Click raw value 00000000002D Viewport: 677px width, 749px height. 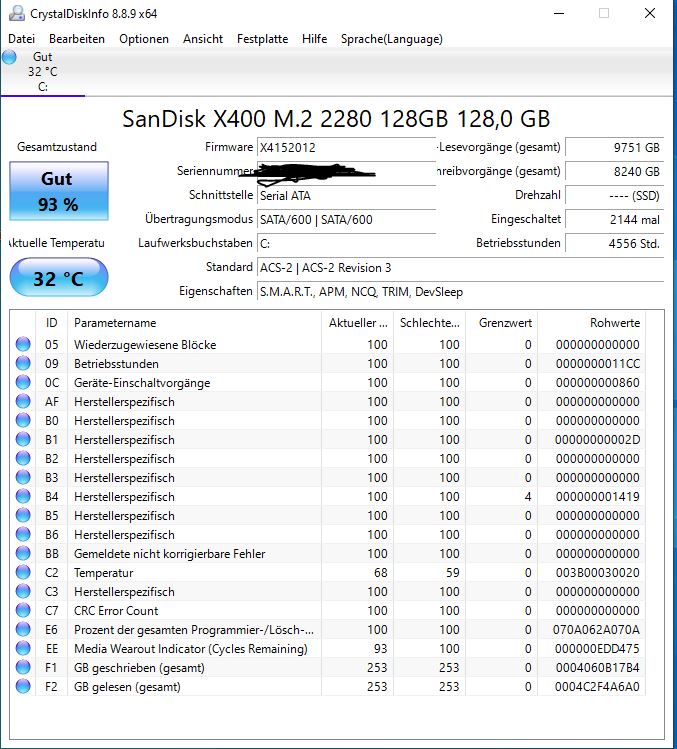598,439
